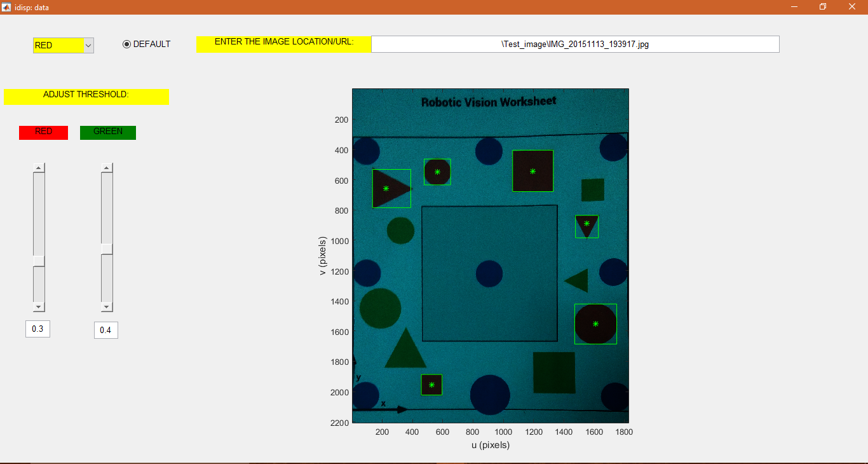Minimize the idisp window
This screenshot has height=464, width=868.
tap(794, 6)
